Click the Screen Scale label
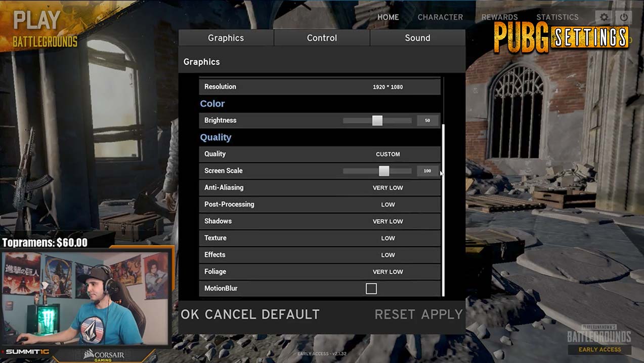The width and height of the screenshot is (644, 363). (x=223, y=171)
